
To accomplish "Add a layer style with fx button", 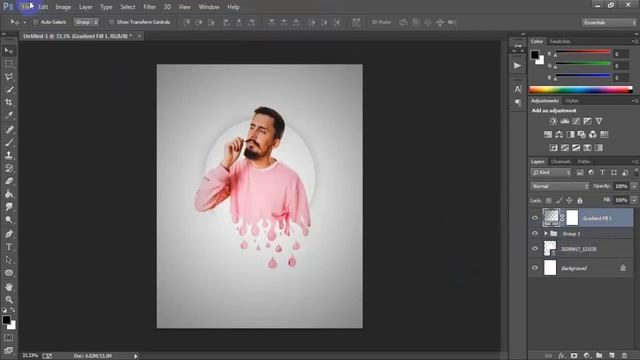I will click(x=561, y=356).
